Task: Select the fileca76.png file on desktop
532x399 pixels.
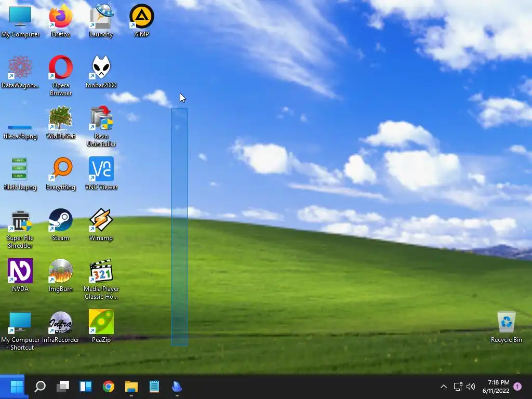Action: [20, 131]
